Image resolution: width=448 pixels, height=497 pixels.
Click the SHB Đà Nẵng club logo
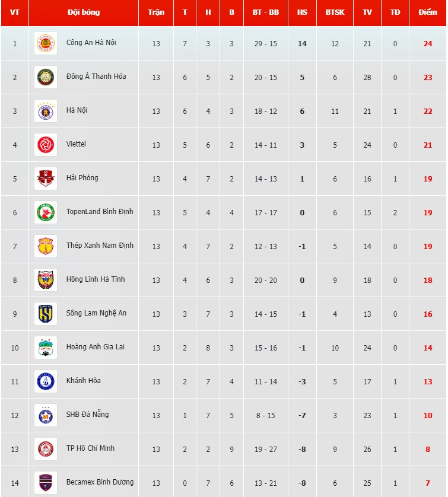click(x=46, y=415)
